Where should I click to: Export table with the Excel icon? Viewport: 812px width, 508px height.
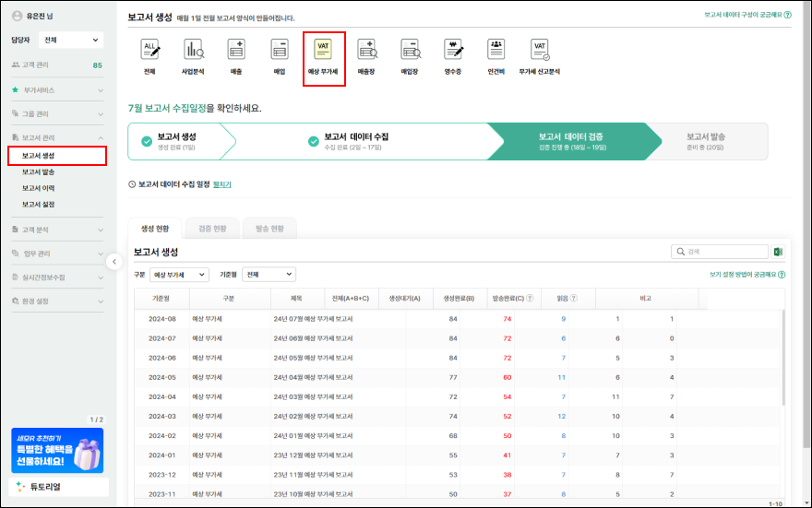pyautogui.click(x=778, y=252)
